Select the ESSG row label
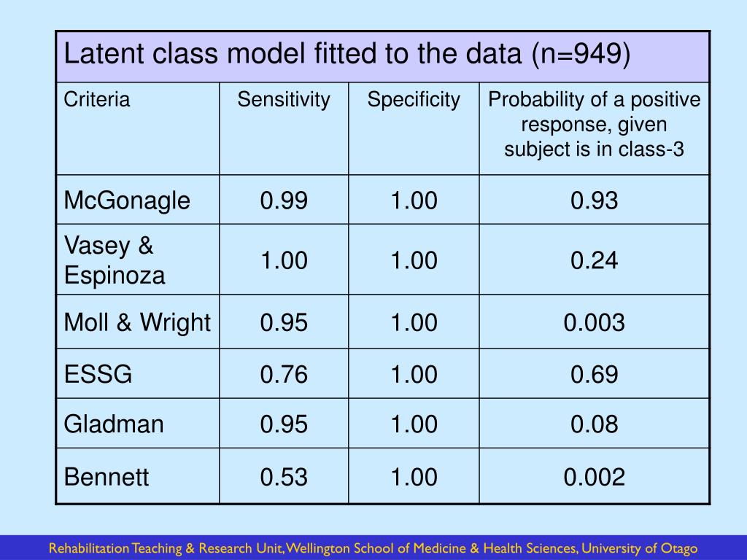 click(x=98, y=374)
